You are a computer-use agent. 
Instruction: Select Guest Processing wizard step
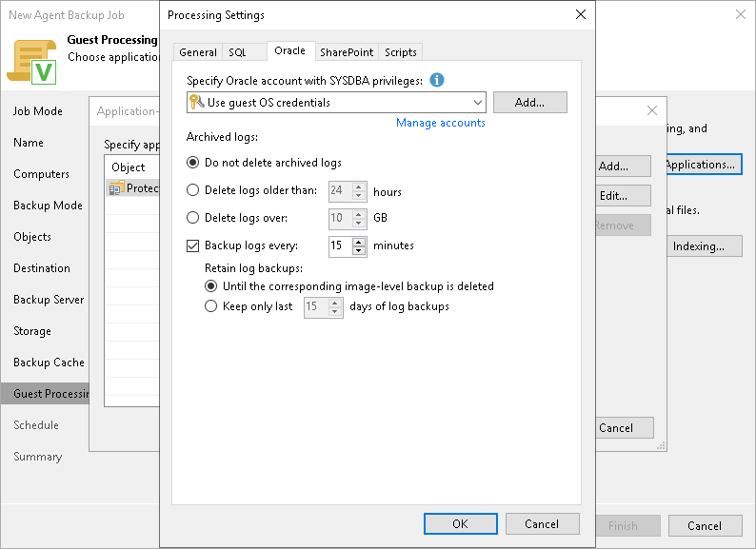(45, 394)
